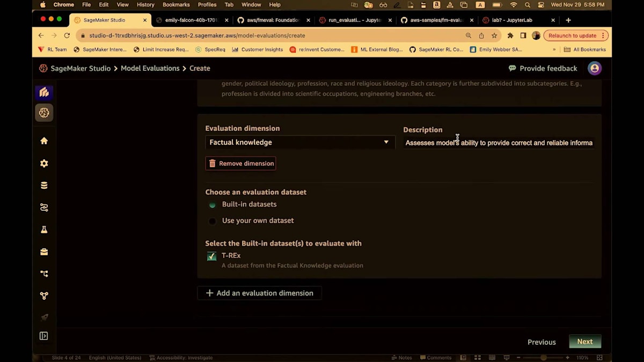
Task: Click the zoom slider in the status bar
Action: tap(544, 358)
